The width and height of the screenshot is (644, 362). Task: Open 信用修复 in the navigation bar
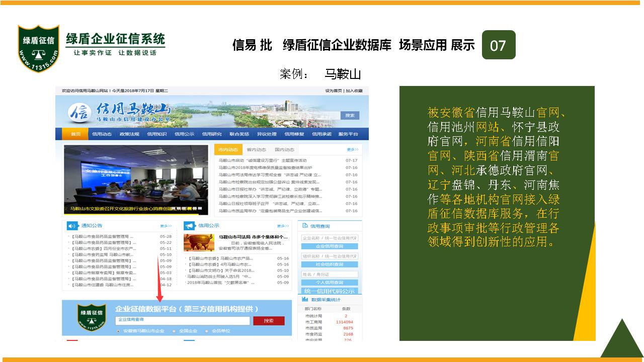pyautogui.click(x=294, y=134)
